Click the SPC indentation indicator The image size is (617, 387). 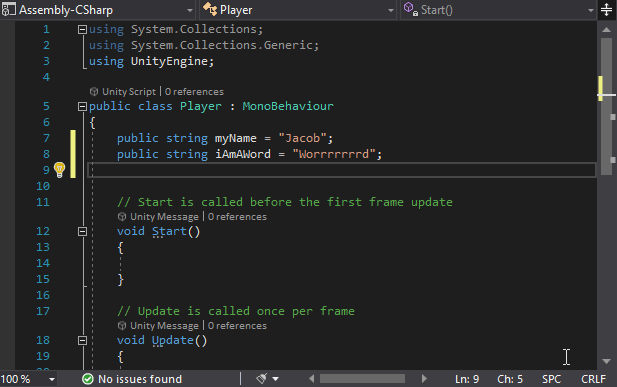coord(551,379)
